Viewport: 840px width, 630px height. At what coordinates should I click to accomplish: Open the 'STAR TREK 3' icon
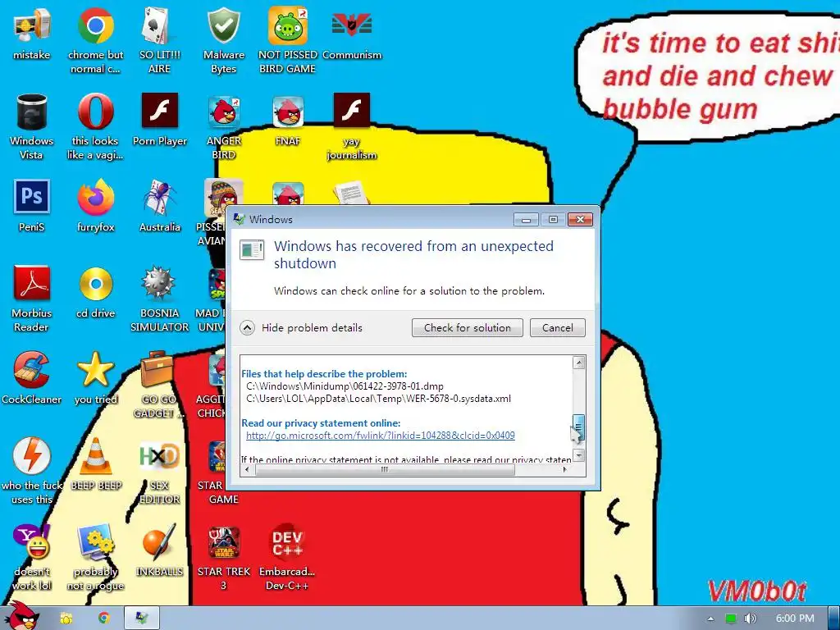click(223, 557)
